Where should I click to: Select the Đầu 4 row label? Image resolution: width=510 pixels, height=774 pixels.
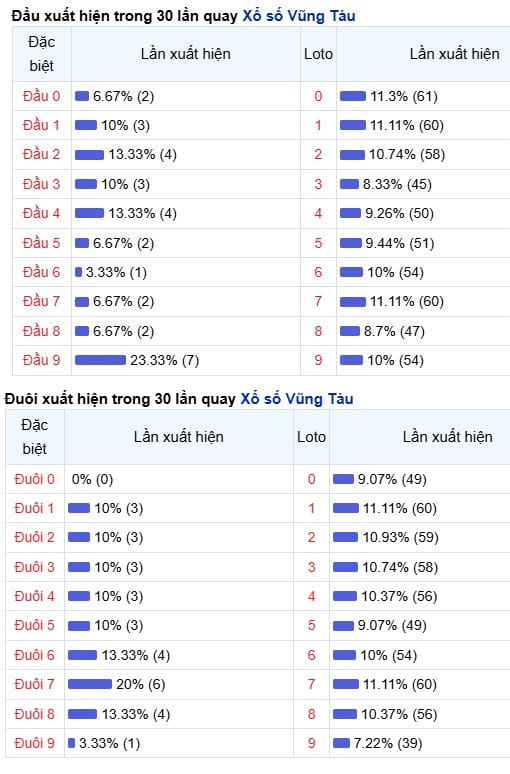(41, 213)
